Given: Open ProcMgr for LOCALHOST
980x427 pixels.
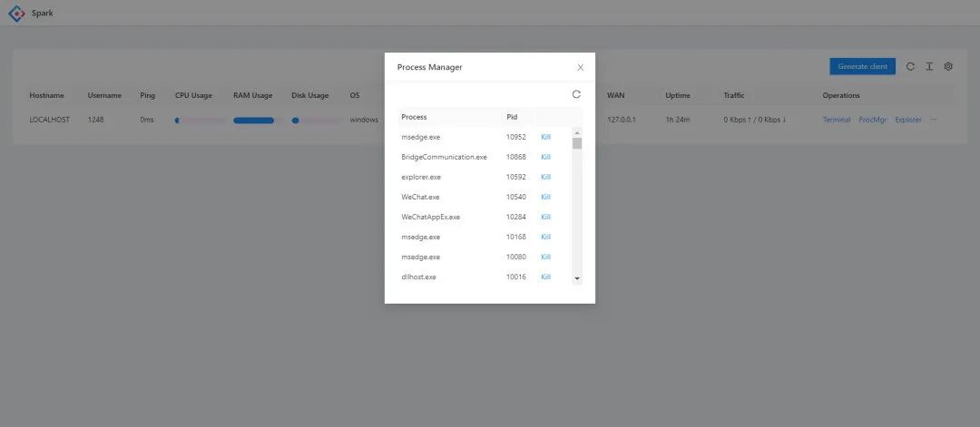Looking at the screenshot, I should pyautogui.click(x=873, y=120).
